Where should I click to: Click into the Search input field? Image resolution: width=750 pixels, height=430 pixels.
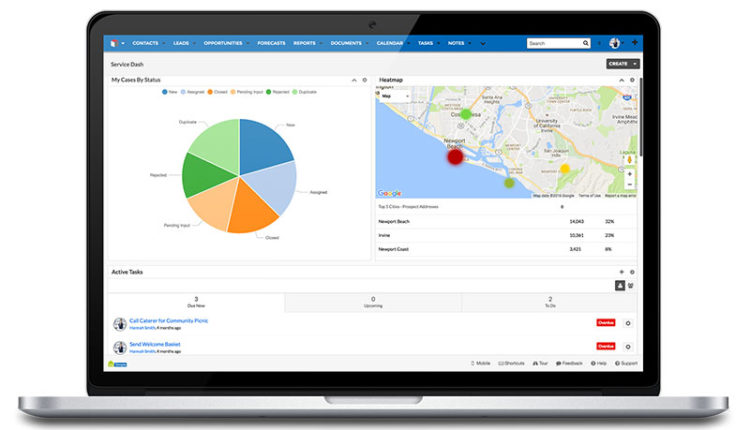[x=553, y=44]
